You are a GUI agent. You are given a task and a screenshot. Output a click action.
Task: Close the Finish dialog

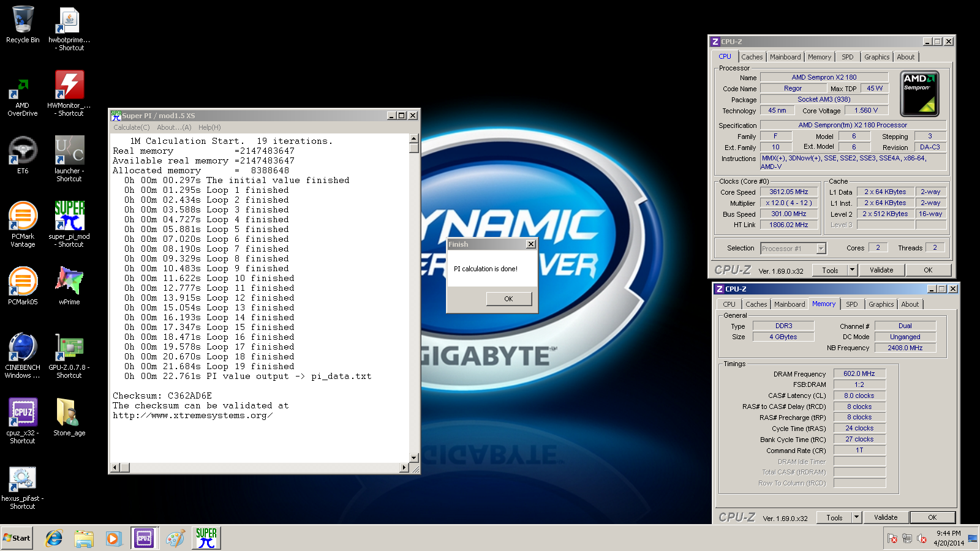pos(531,244)
